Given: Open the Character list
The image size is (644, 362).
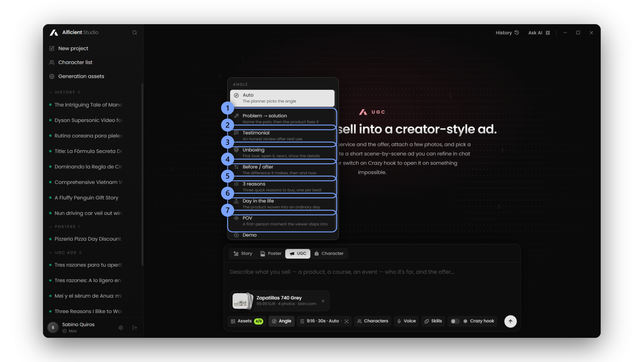Looking at the screenshot, I should pos(75,62).
